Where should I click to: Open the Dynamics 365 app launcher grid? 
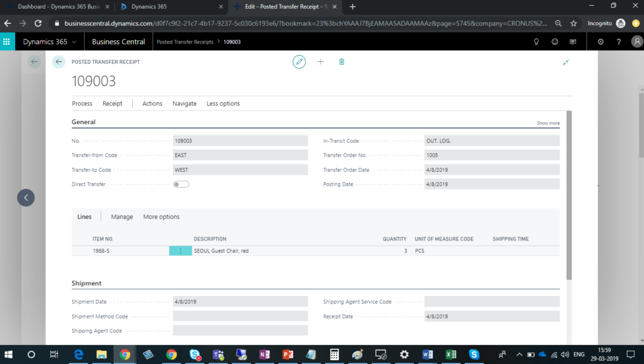[7, 42]
